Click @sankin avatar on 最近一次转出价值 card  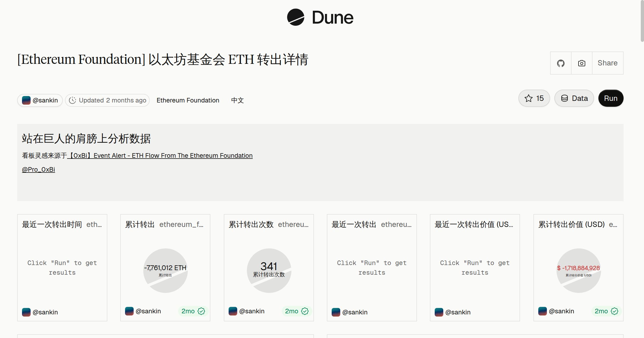[x=439, y=312]
